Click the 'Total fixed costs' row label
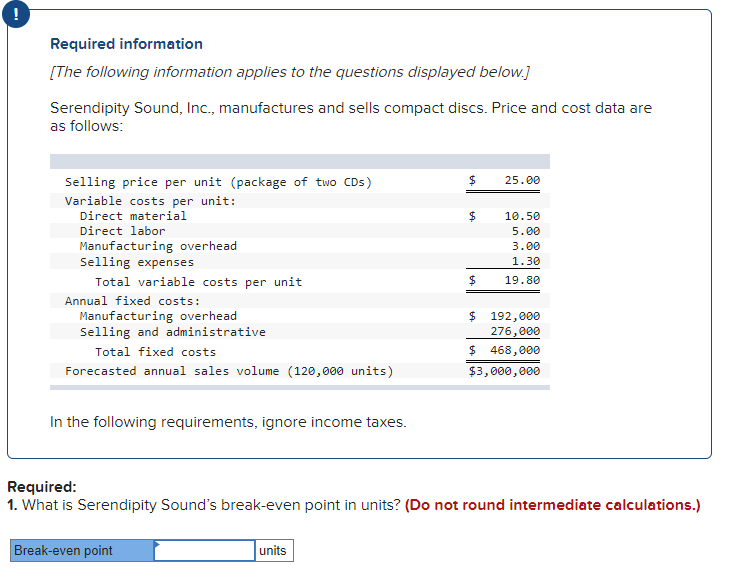Screen dimensions: 740x583 (155, 352)
